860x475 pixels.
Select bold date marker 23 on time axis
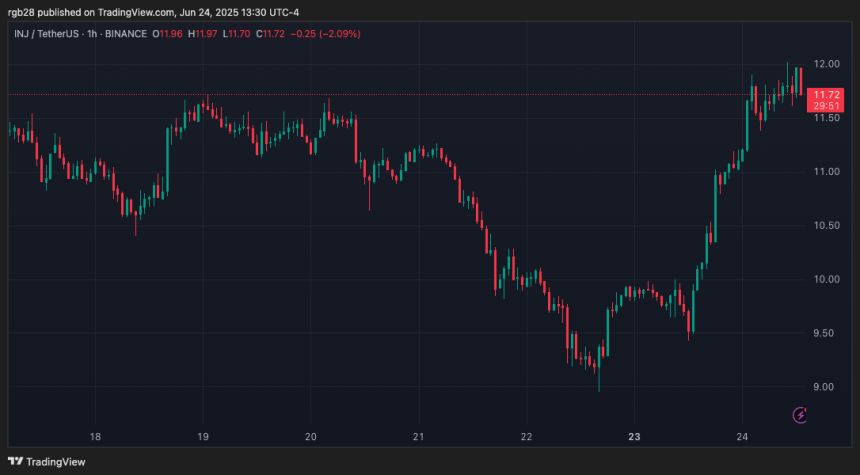(x=634, y=436)
